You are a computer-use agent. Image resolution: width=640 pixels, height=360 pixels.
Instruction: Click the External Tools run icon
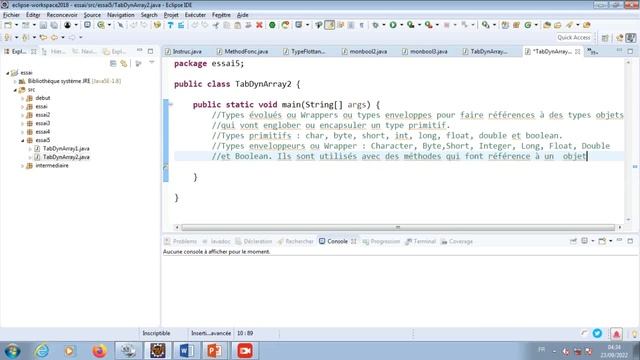[x=428, y=25]
